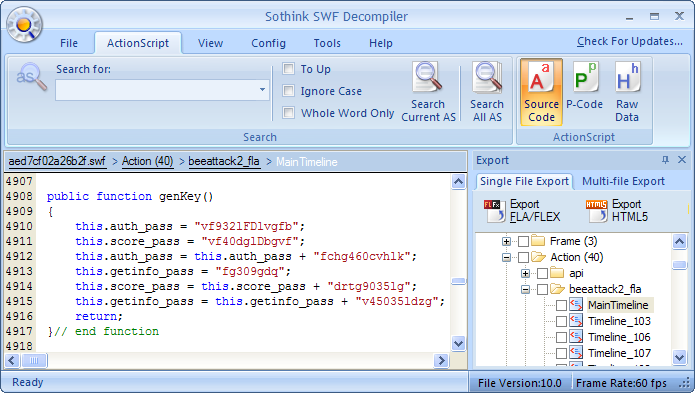Select the ActionScript ribbon tab
The image size is (695, 393).
click(138, 43)
